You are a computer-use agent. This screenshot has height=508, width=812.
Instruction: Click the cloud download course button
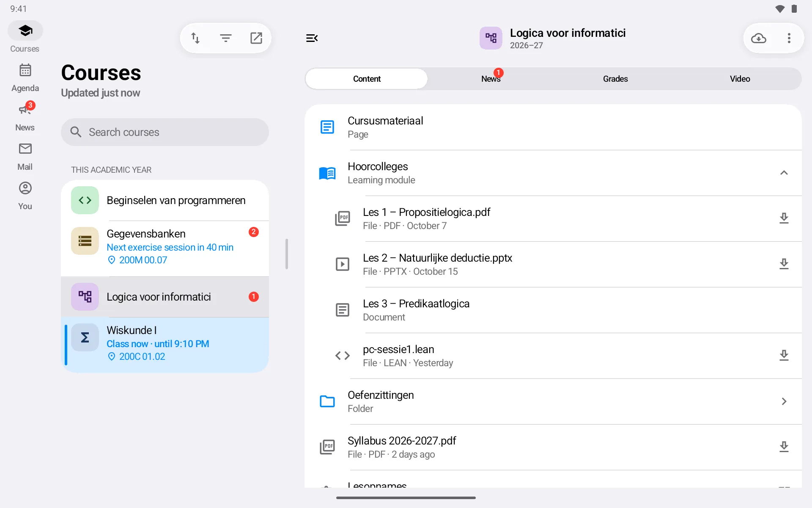point(759,38)
